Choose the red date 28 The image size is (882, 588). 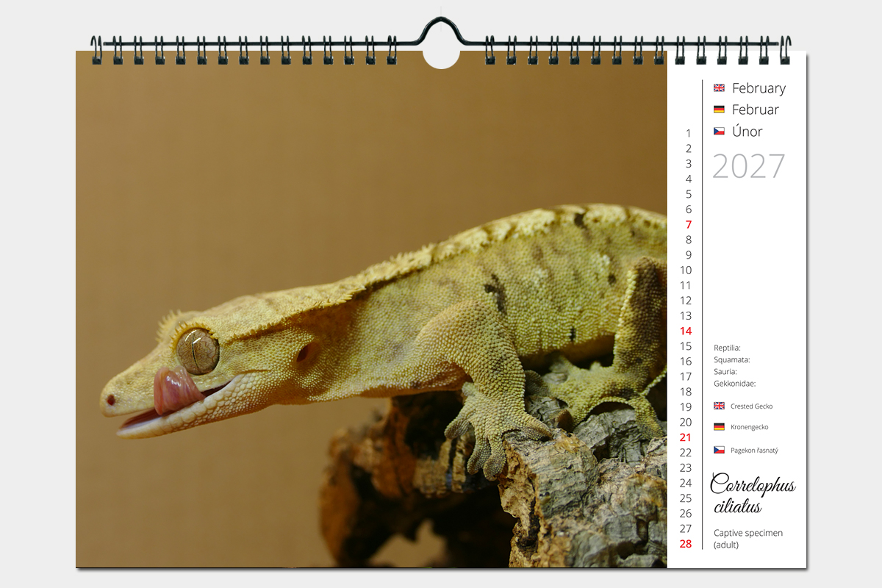pos(686,544)
